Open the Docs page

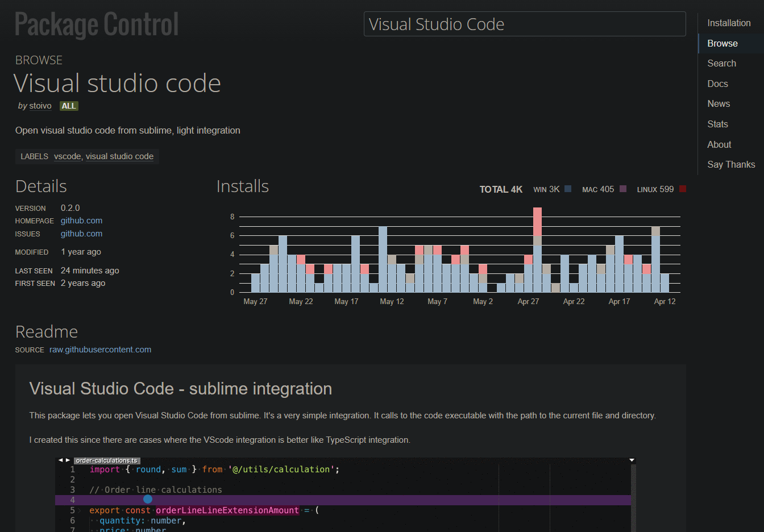point(717,84)
